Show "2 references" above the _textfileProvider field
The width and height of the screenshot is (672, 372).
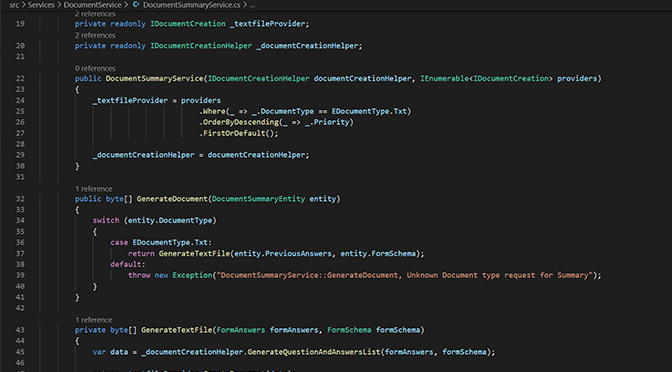pyautogui.click(x=95, y=14)
